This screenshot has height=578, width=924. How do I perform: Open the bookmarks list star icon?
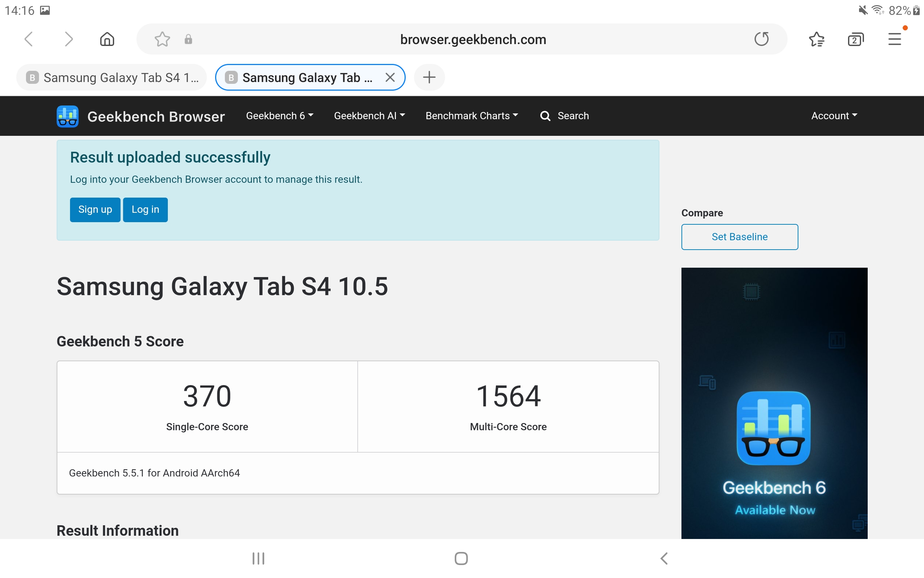tap(816, 39)
